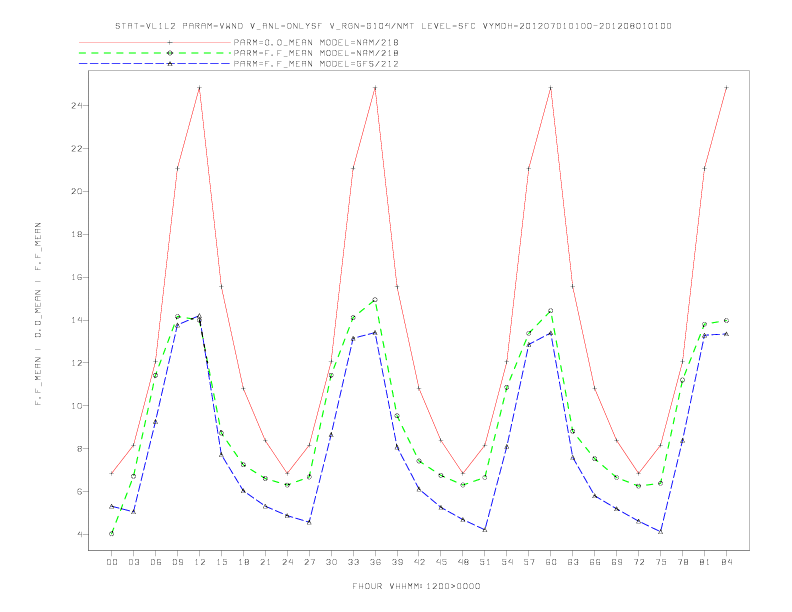
Task: Click the x-axis label FHOUR VHHMM=1200>0000
Action: [416, 586]
